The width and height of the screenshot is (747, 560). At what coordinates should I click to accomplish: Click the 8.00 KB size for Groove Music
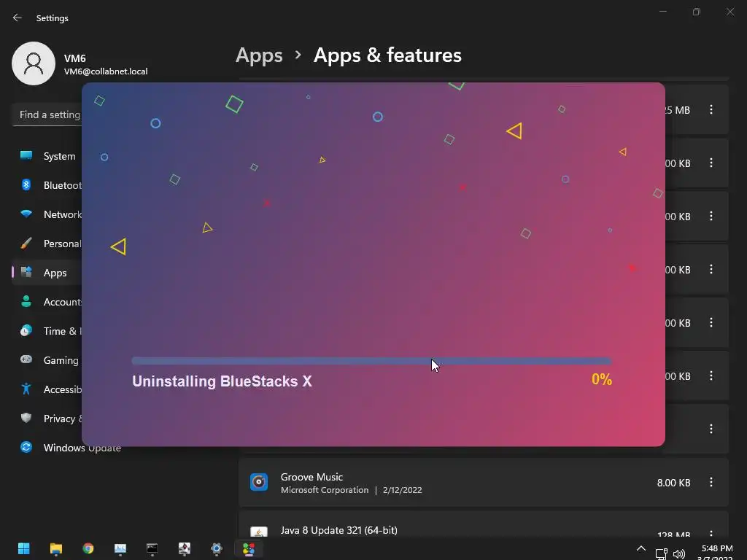click(x=673, y=483)
